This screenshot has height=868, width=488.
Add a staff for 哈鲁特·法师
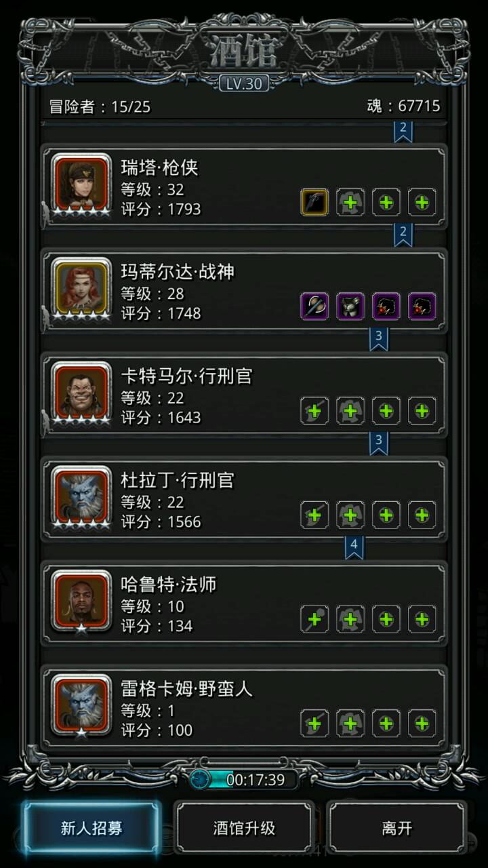[314, 619]
